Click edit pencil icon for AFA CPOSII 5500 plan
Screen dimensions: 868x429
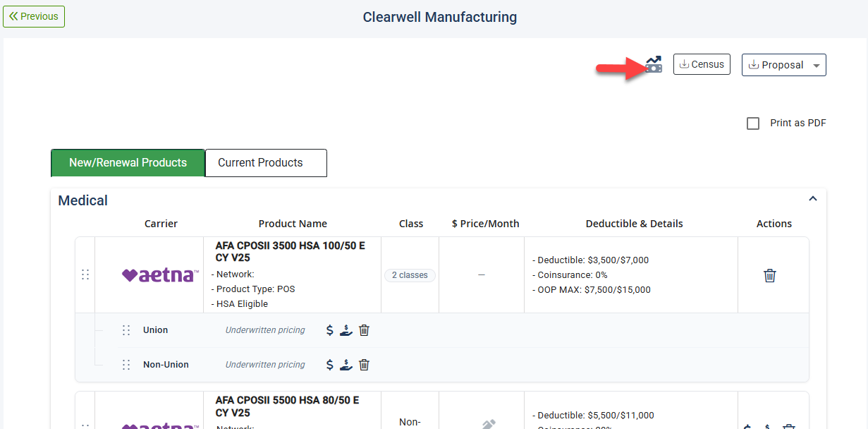click(489, 424)
